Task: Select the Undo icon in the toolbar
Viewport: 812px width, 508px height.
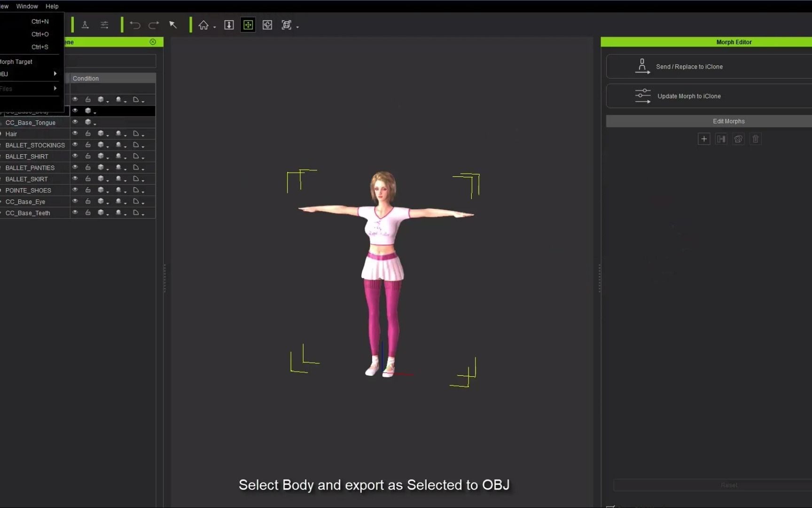Action: click(x=135, y=25)
